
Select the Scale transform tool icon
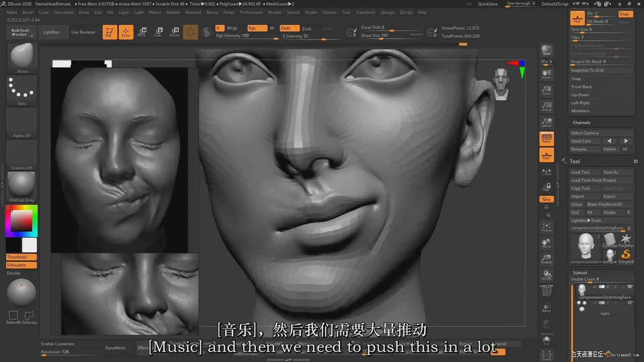[158, 32]
